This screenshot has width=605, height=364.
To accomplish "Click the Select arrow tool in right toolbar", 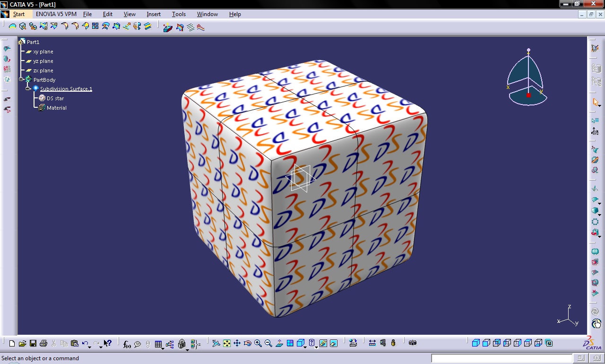I will point(595,102).
